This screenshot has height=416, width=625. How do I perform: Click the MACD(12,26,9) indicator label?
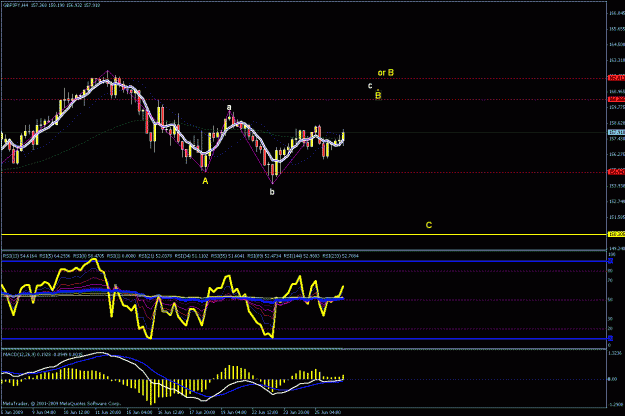[43, 354]
